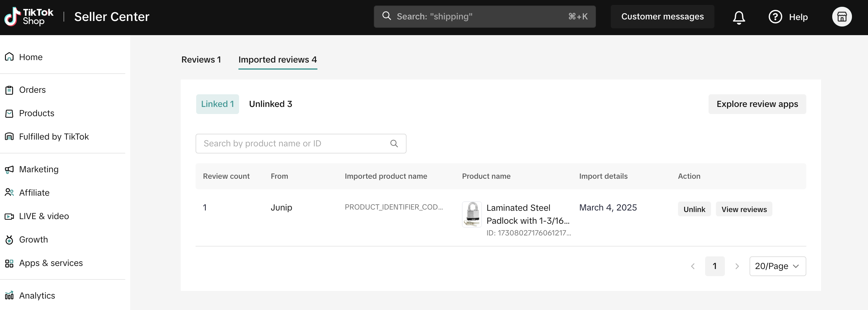
Task: Switch to the Reviews tab
Action: tap(201, 59)
